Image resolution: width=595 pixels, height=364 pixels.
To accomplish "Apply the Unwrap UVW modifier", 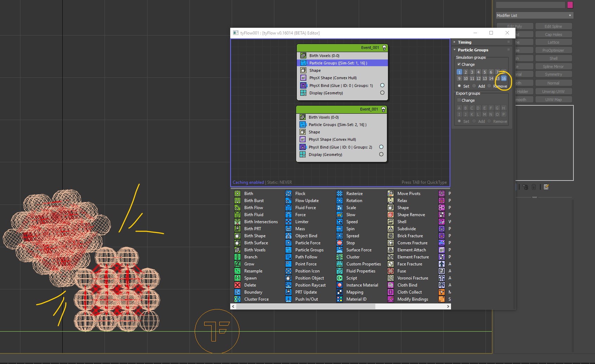I will [553, 92].
